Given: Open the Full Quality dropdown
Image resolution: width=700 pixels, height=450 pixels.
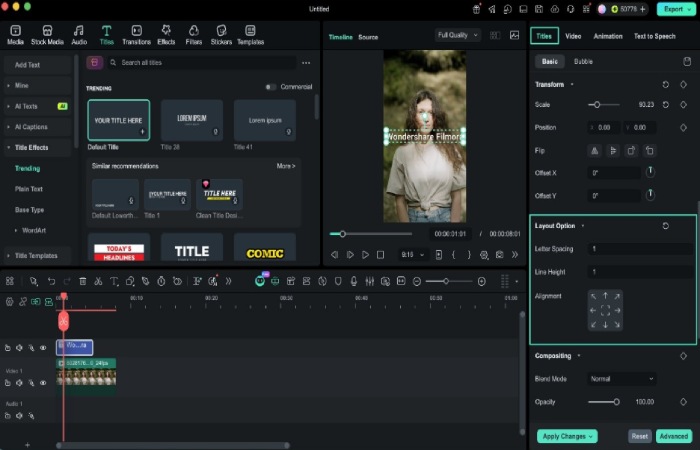Looking at the screenshot, I should 458,35.
